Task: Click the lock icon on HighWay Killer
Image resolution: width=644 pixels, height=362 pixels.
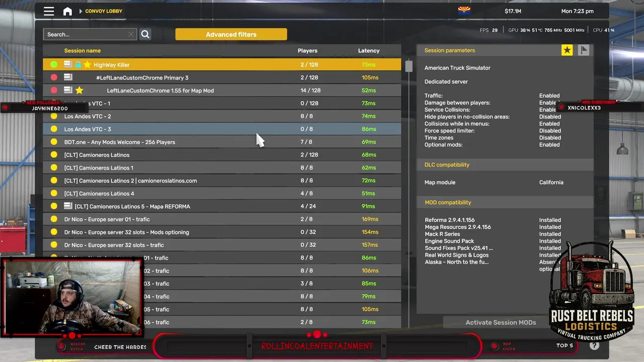Action: tap(78, 64)
